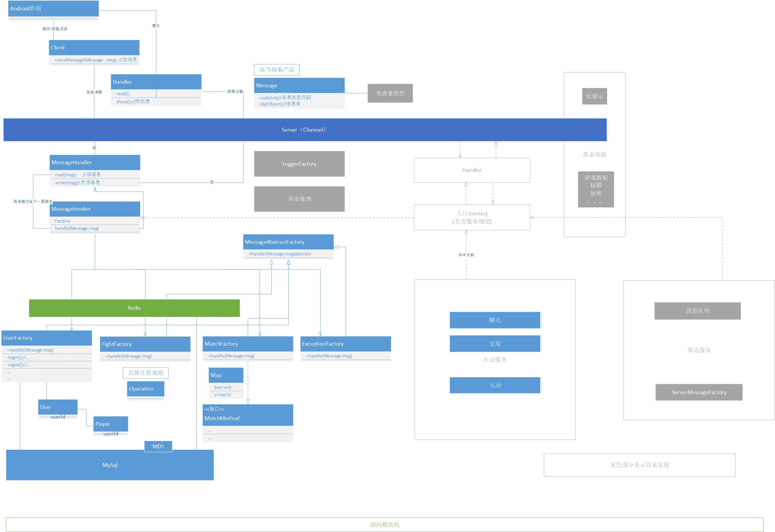Select the MatchFactory class header
Screen dimensions: 775x532
pyautogui.click(x=248, y=344)
